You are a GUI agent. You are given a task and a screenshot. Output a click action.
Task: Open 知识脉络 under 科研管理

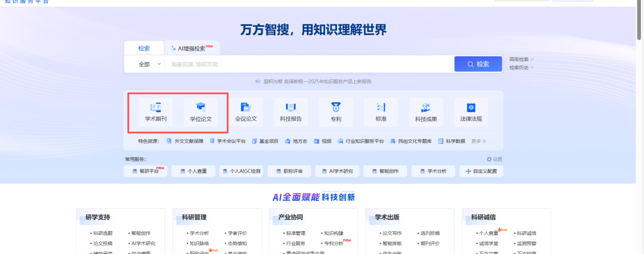coord(199,243)
